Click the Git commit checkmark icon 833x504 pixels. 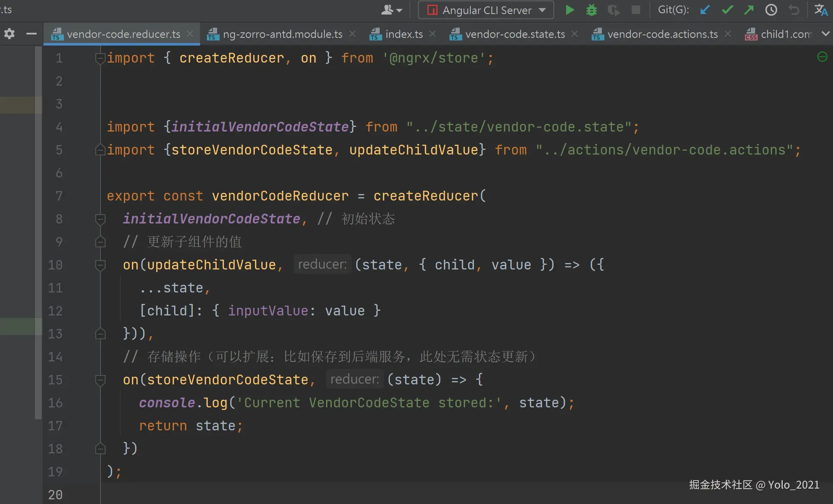click(727, 10)
